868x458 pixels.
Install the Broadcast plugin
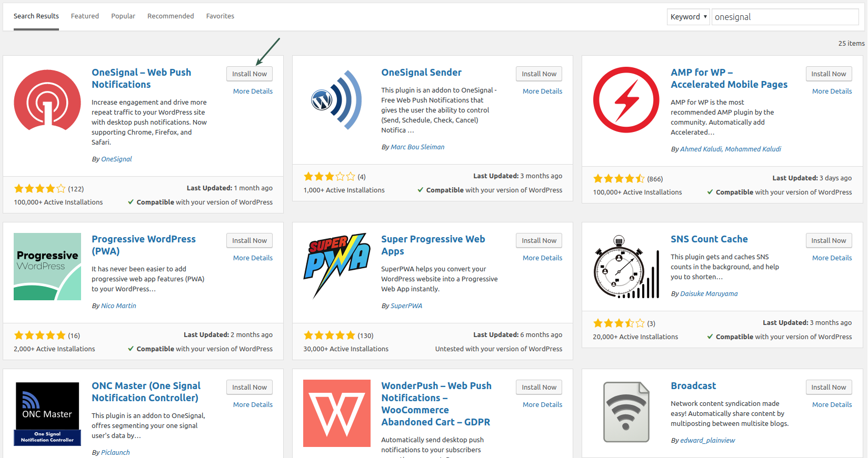[x=829, y=387]
